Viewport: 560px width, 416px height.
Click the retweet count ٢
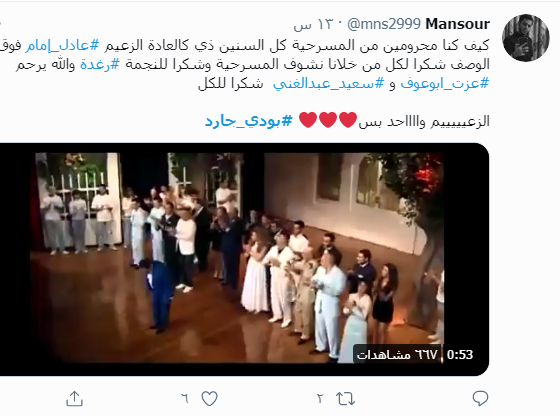point(320,398)
